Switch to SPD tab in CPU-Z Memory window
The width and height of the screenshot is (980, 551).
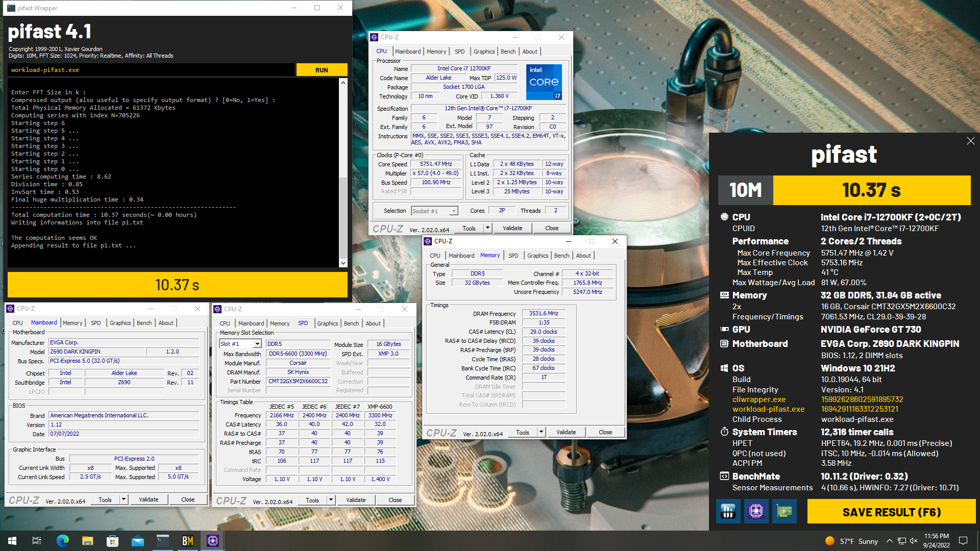513,256
